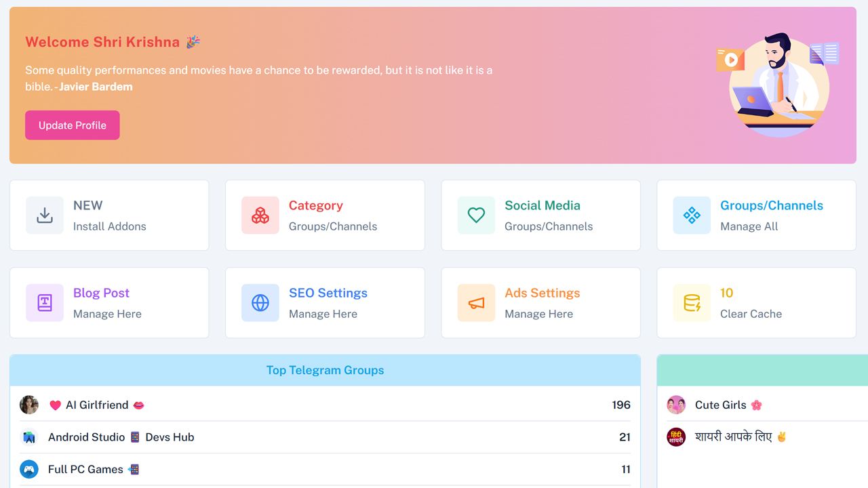Click the Social Media heart icon
Image resolution: width=868 pixels, height=488 pixels.
(x=476, y=216)
